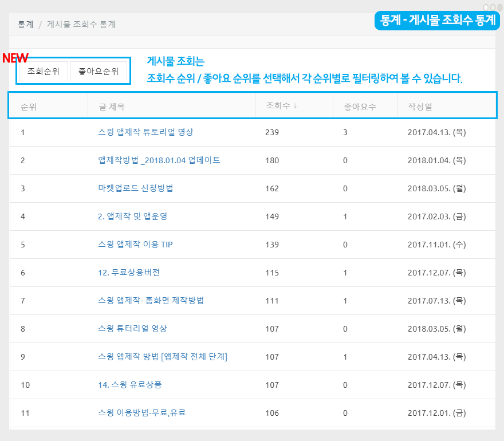Viewport: 504px width, 441px height.
Task: Click the 순위 column header
Action: point(29,107)
